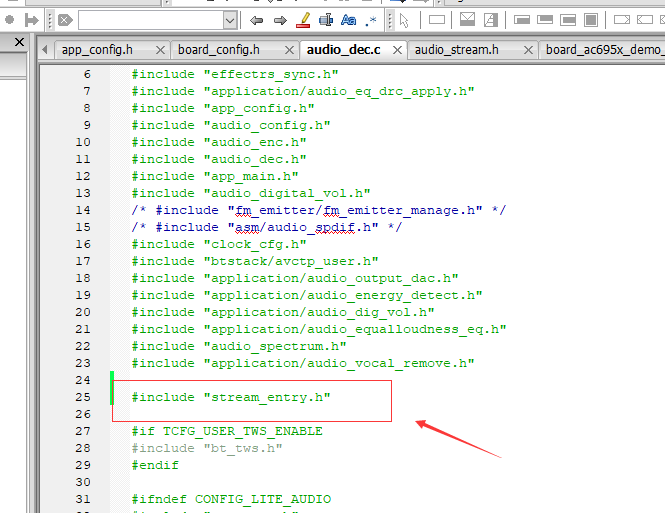The width and height of the screenshot is (665, 513).
Task: Click the second of four bar-layout icons
Action: (x=545, y=20)
